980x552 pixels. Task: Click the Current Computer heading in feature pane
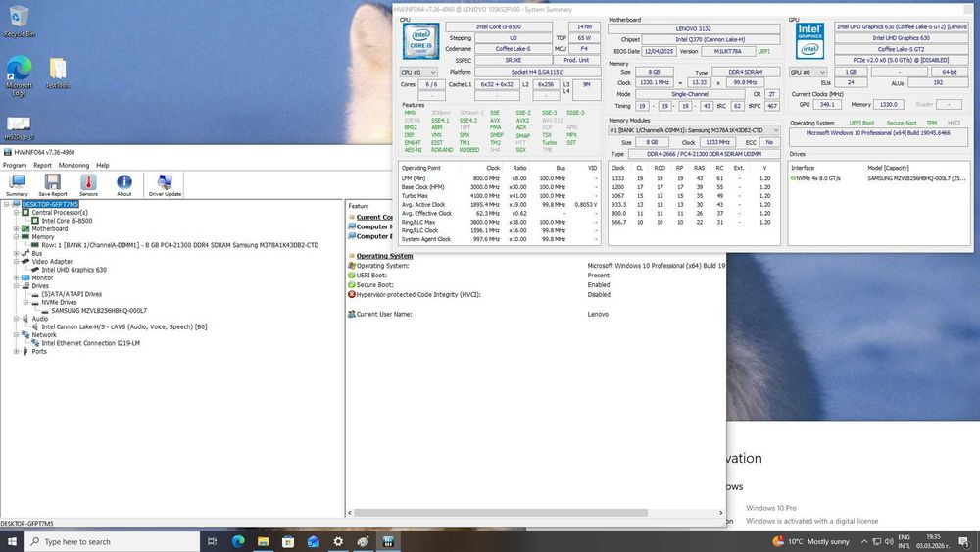click(x=374, y=217)
